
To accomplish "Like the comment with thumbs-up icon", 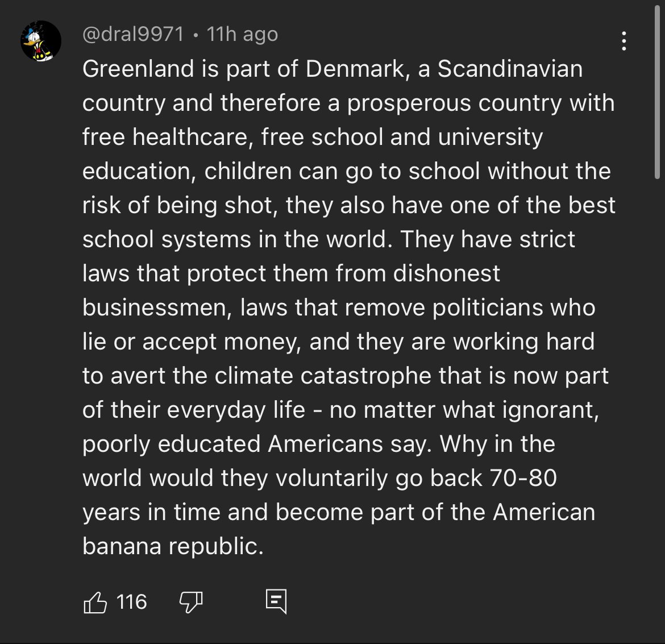I will pyautogui.click(x=95, y=602).
